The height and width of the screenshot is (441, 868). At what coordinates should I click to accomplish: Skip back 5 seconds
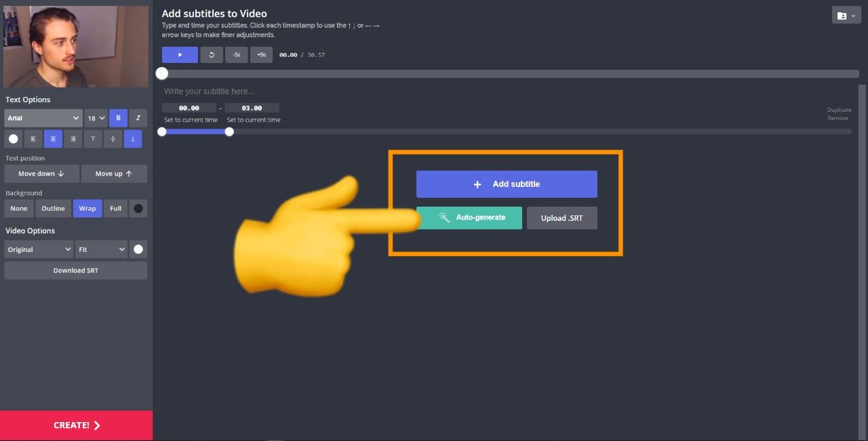237,55
